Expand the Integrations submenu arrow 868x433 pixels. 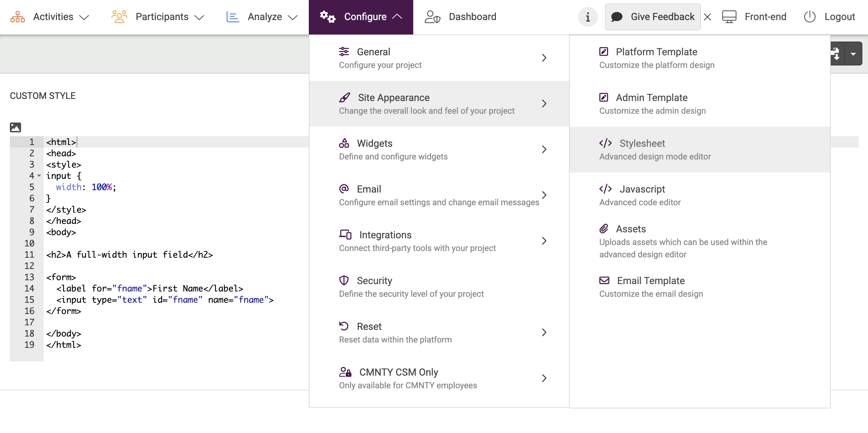pyautogui.click(x=544, y=241)
